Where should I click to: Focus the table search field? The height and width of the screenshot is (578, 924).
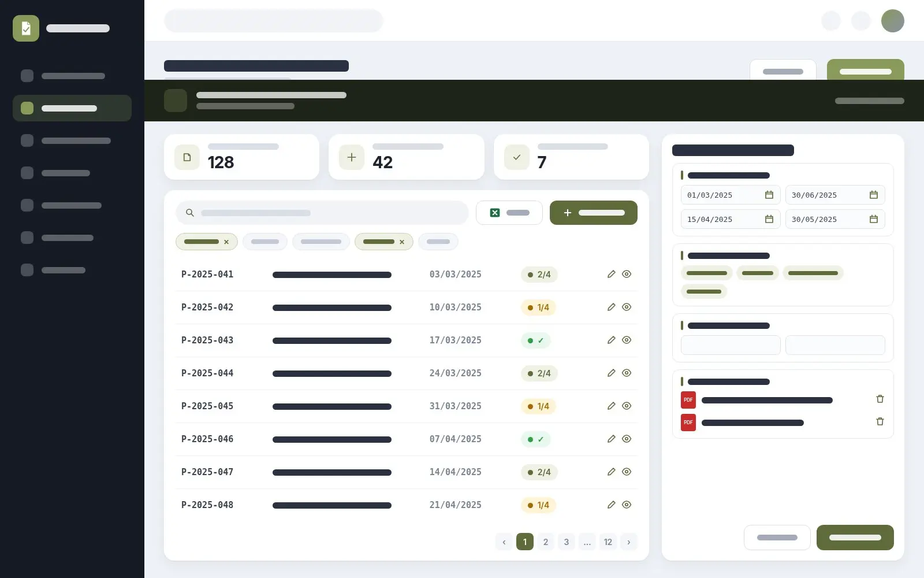click(x=322, y=213)
